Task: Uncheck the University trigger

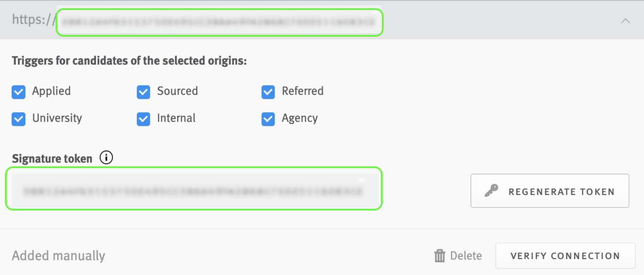Action: [18, 119]
